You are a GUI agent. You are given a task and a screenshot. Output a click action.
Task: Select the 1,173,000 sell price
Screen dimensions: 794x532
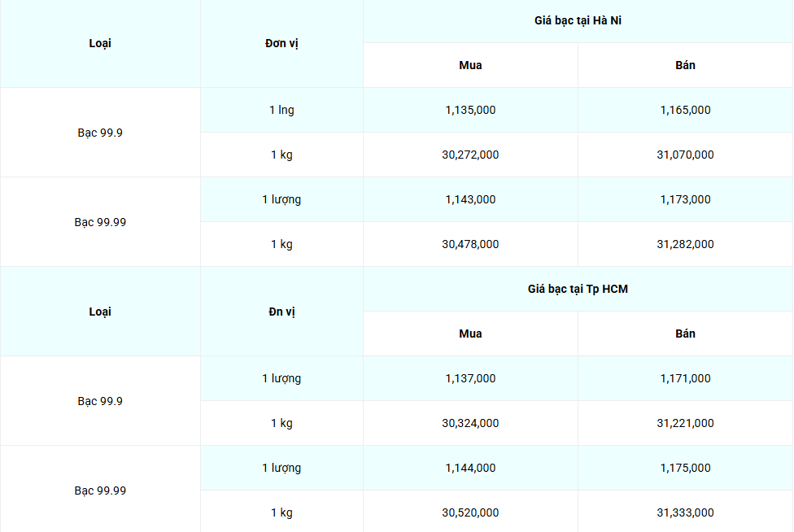click(685, 199)
